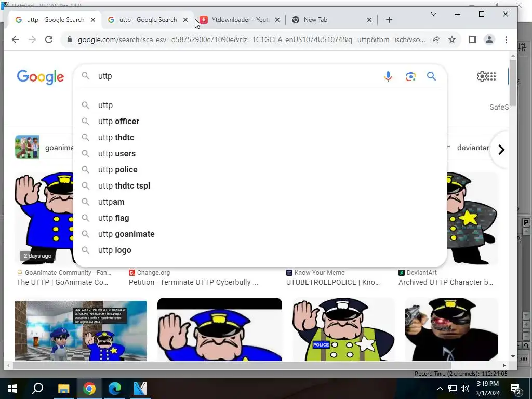This screenshot has height=399, width=532.
Task: Close the New Tab tab
Action: pyautogui.click(x=369, y=20)
